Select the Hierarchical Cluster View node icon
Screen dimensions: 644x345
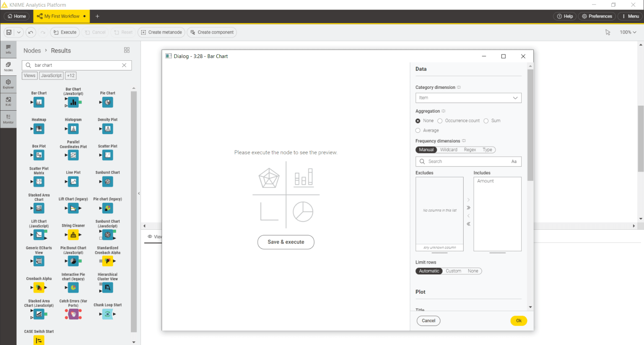tap(108, 288)
